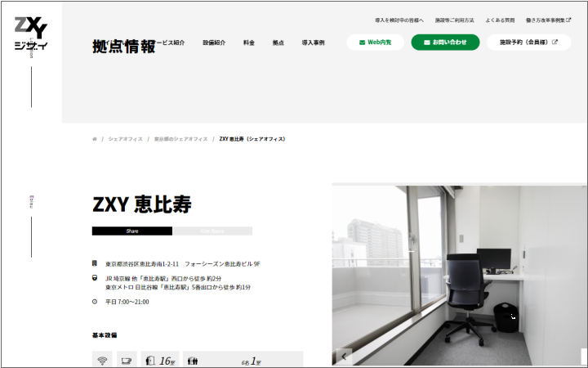
Task: Open the 料金 menu item
Action: (x=249, y=43)
